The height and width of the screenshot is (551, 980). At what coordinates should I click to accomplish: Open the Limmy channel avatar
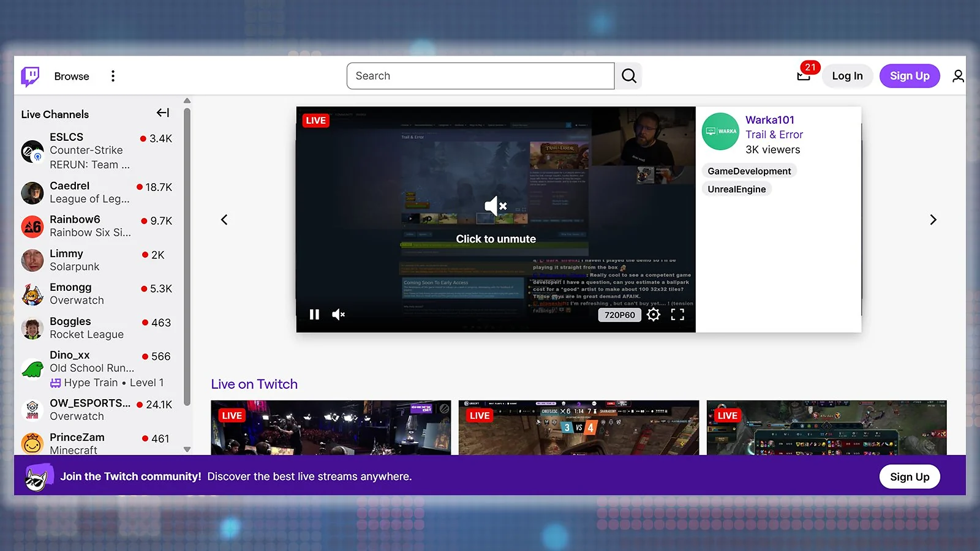[32, 260]
